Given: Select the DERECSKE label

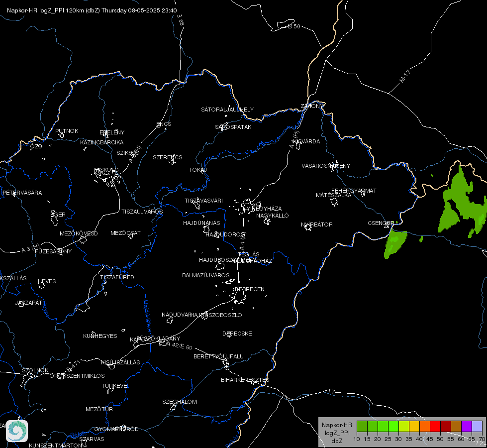Looking at the screenshot, I should tap(237, 334).
